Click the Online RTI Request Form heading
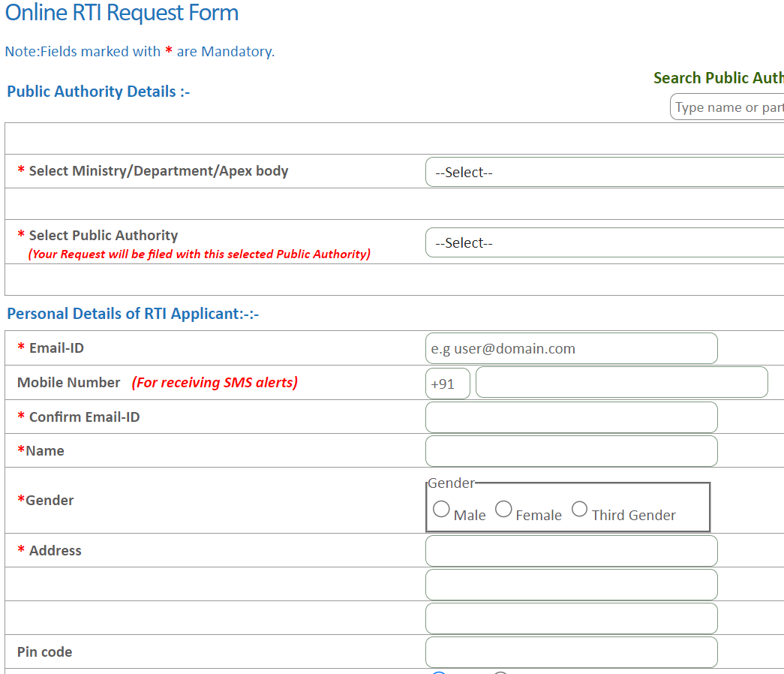The image size is (784, 674). click(122, 13)
